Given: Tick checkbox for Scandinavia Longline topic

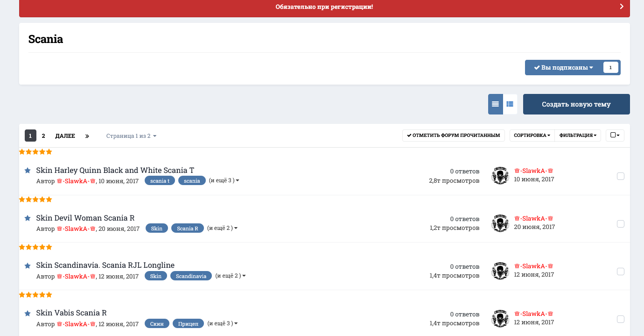Looking at the screenshot, I should point(621,272).
